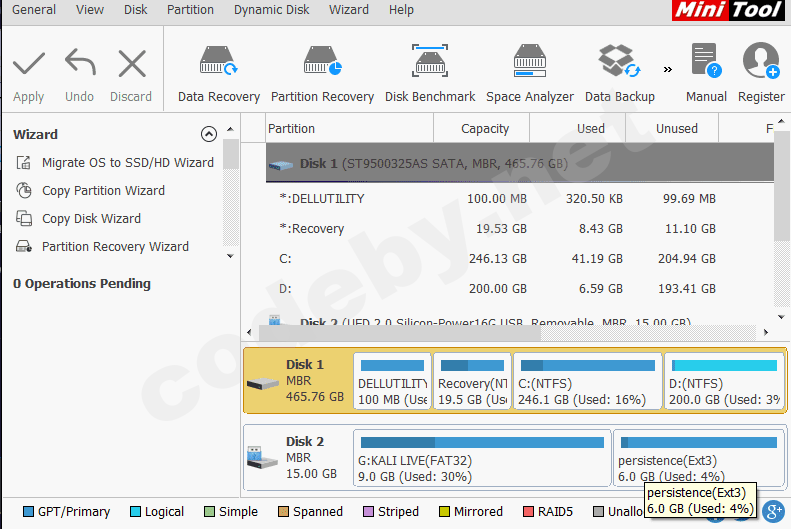
Task: Sort by Unused column header
Action: (672, 129)
